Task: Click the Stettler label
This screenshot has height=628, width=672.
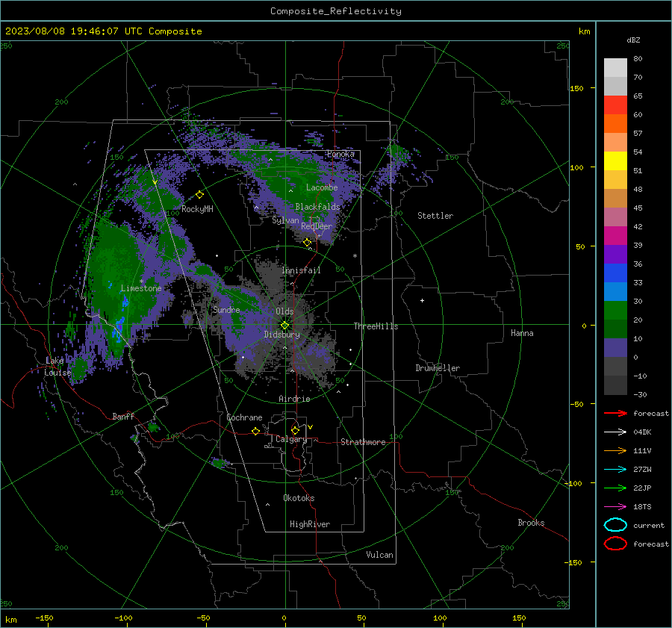Action: point(435,216)
